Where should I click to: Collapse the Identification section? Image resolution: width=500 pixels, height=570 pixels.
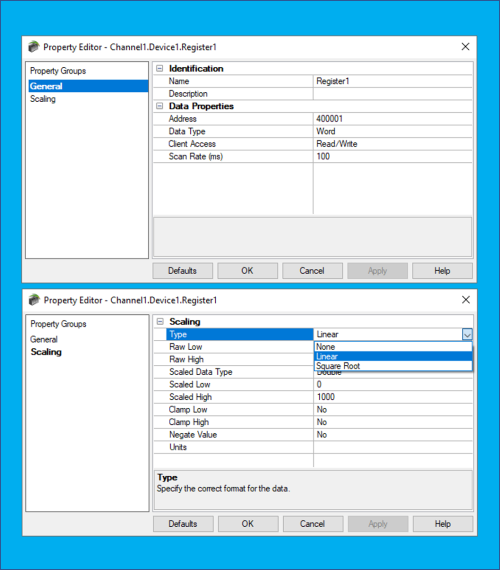[160, 68]
